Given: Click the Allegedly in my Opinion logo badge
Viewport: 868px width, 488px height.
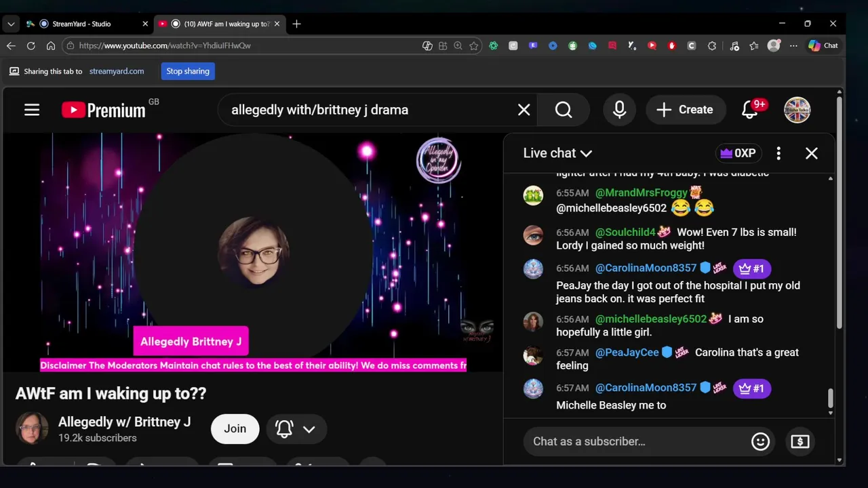Looking at the screenshot, I should 438,161.
